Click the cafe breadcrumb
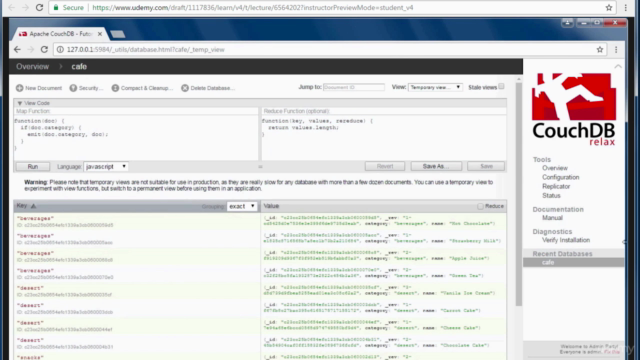640x360 pixels. 79,67
